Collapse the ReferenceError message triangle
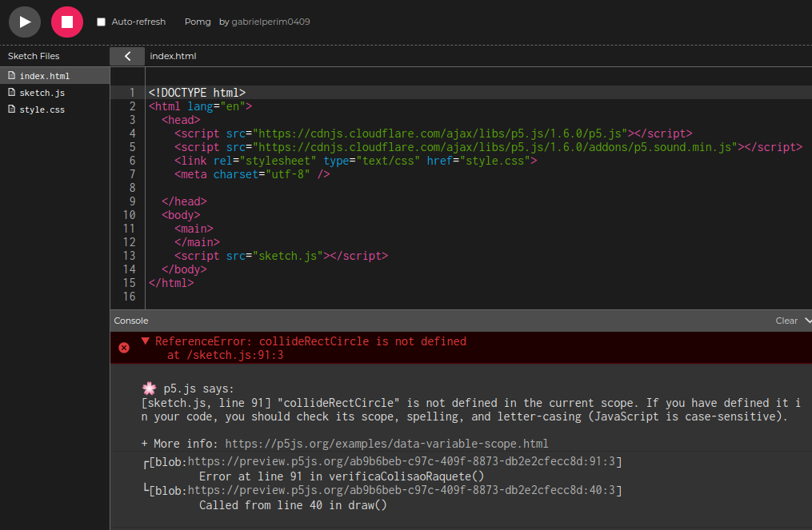812x530 pixels. (146, 341)
